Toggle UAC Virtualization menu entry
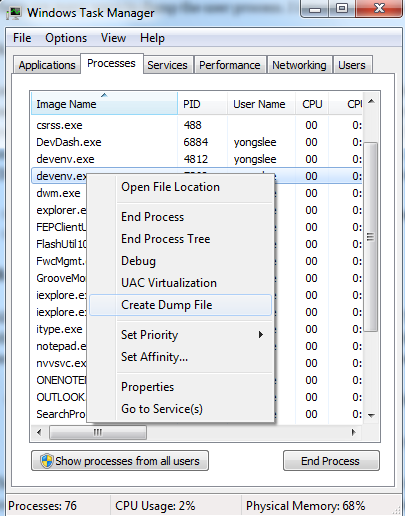The width and height of the screenshot is (405, 516). point(180,283)
